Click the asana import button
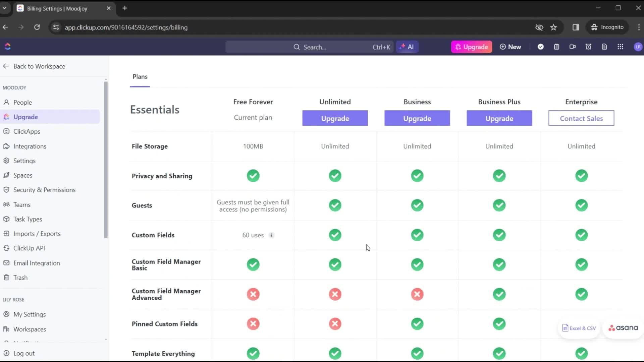 coord(623,328)
